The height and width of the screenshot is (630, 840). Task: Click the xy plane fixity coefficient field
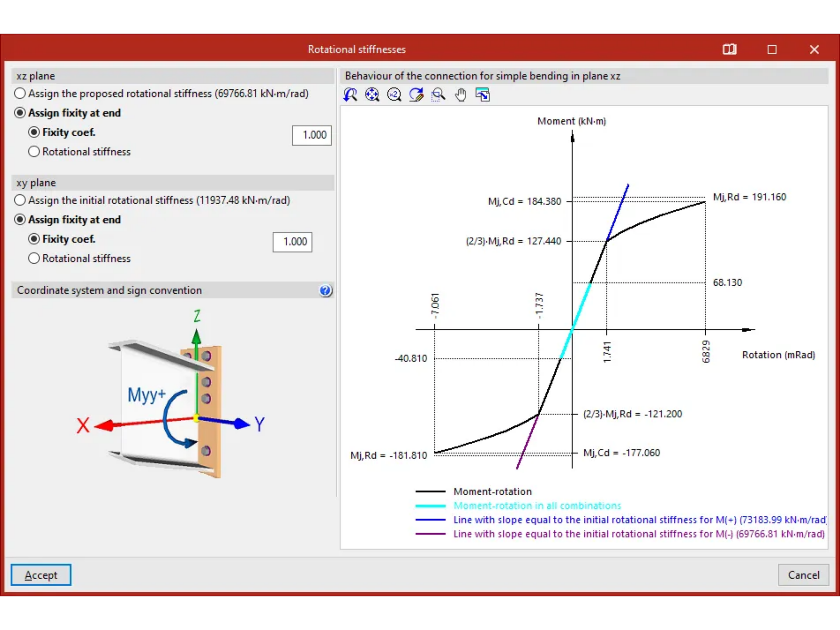pyautogui.click(x=292, y=242)
